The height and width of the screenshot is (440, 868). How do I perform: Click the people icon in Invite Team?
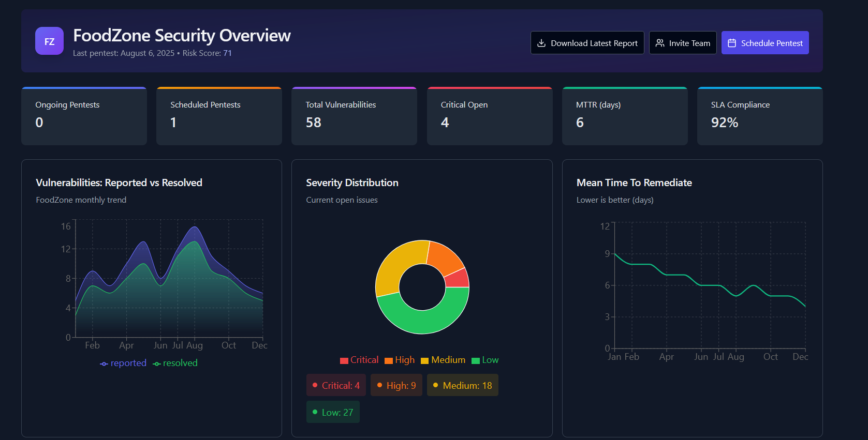[660, 43]
